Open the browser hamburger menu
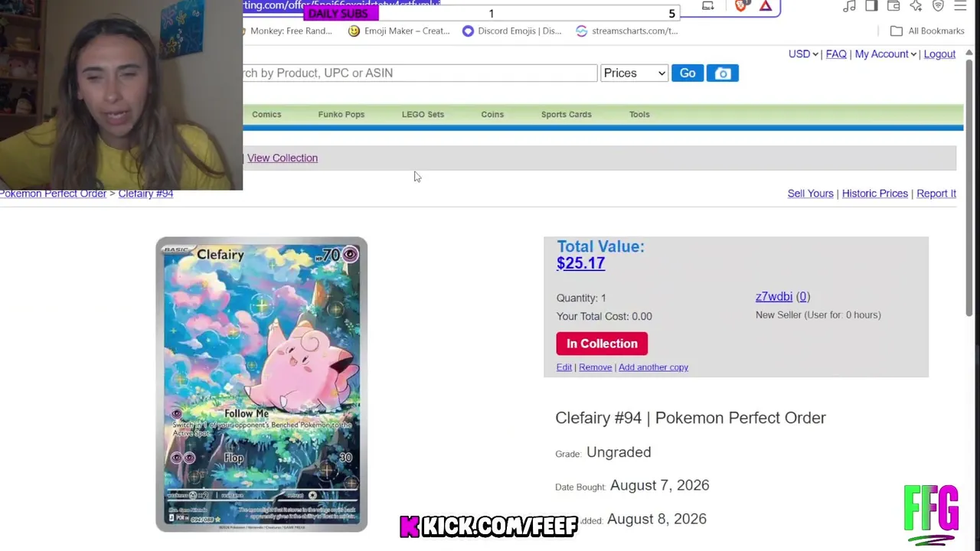Image resolution: width=980 pixels, height=551 pixels. 960,6
